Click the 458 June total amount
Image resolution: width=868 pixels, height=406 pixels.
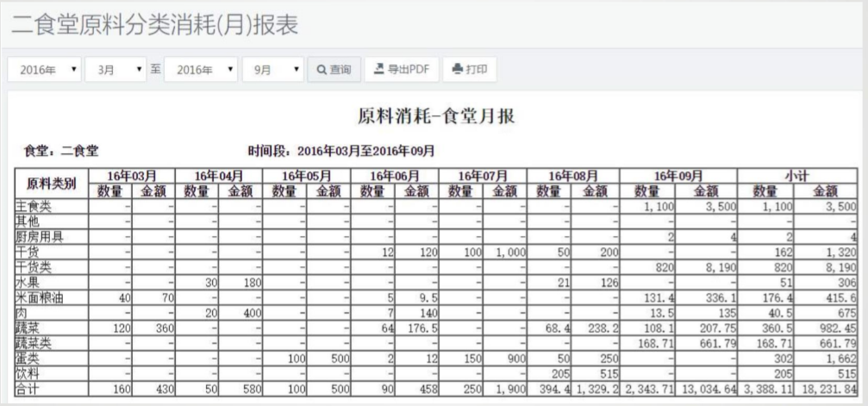[x=428, y=389]
